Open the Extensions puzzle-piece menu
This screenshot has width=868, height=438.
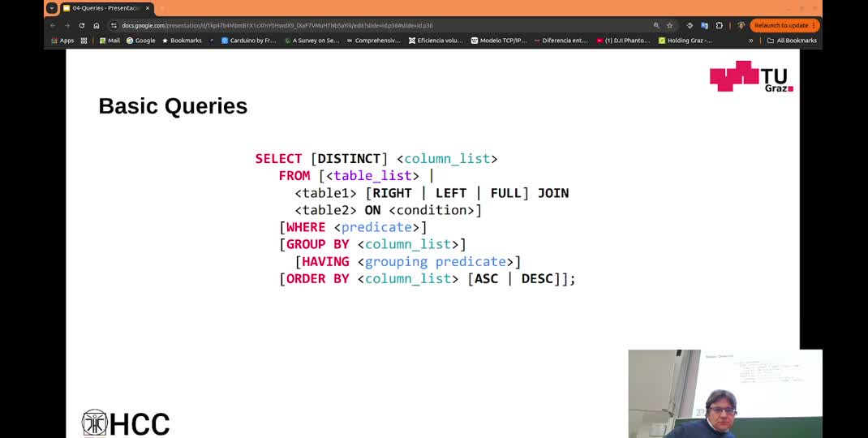point(719,25)
